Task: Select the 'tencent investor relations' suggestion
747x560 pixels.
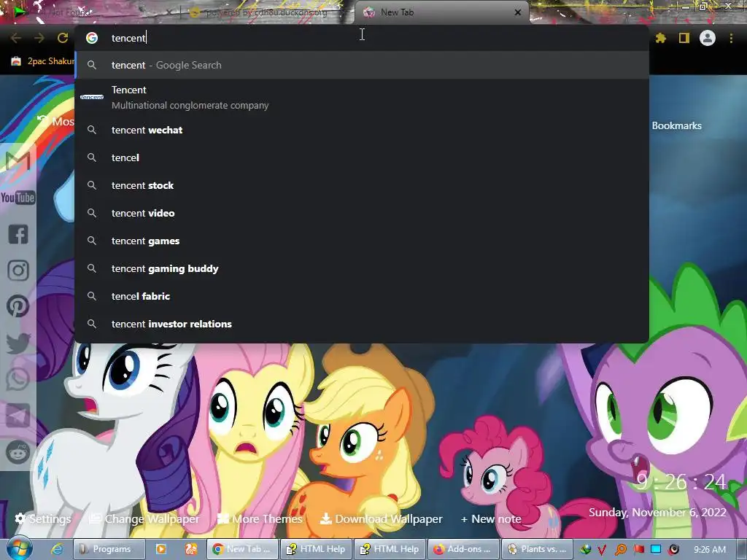Action: point(362,324)
